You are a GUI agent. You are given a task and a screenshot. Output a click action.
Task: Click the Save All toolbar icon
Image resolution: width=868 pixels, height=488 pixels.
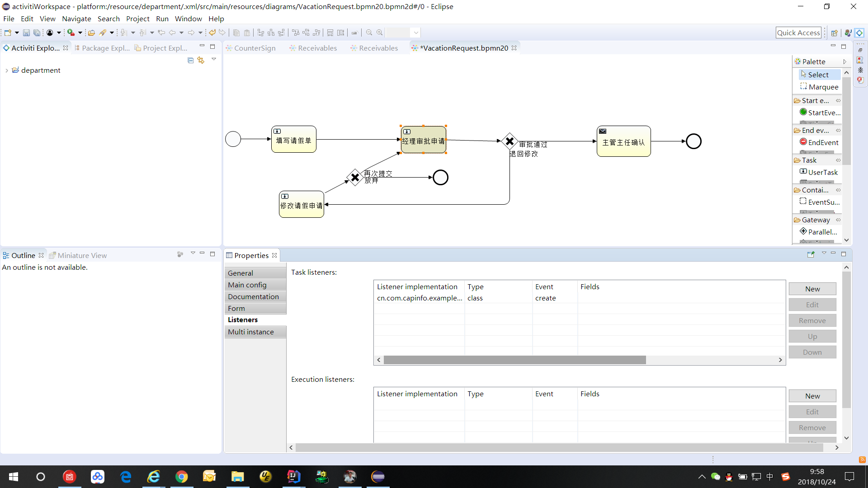[x=37, y=33]
